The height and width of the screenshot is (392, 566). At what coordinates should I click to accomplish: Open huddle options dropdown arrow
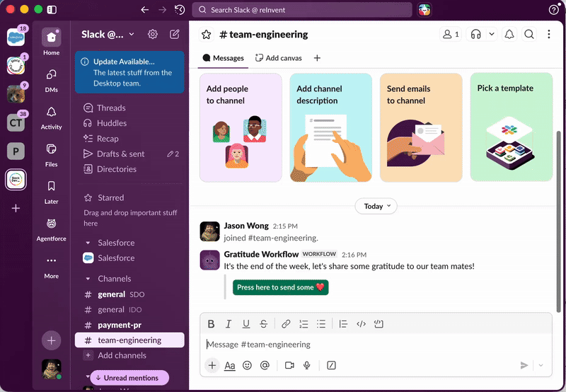(492, 35)
